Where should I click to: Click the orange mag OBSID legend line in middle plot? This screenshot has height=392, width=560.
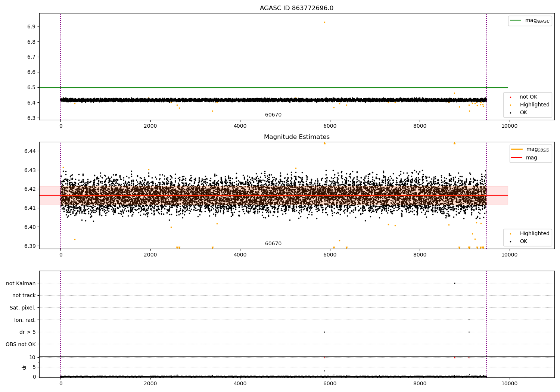point(517,149)
